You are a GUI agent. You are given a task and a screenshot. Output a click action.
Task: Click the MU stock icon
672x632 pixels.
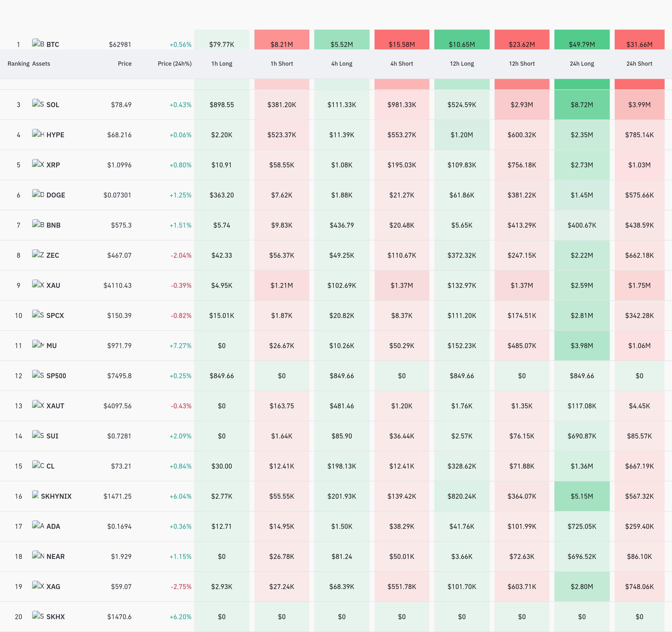coord(38,344)
